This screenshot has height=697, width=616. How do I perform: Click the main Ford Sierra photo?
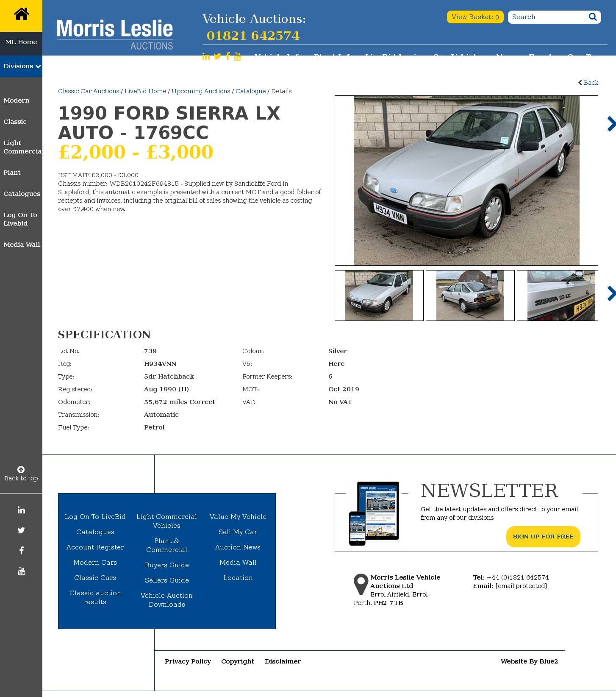(x=466, y=181)
